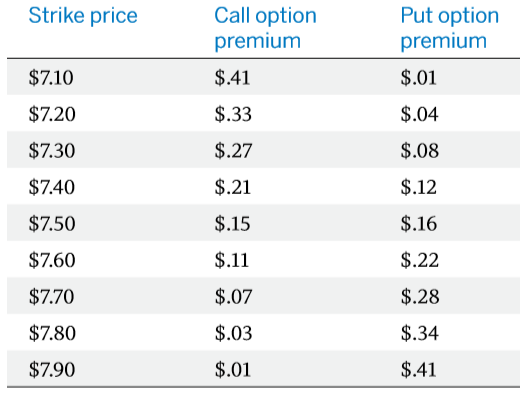Viewport: 520px width, 395px height.
Task: Click the $.15 call premium cell
Action: pyautogui.click(x=232, y=223)
